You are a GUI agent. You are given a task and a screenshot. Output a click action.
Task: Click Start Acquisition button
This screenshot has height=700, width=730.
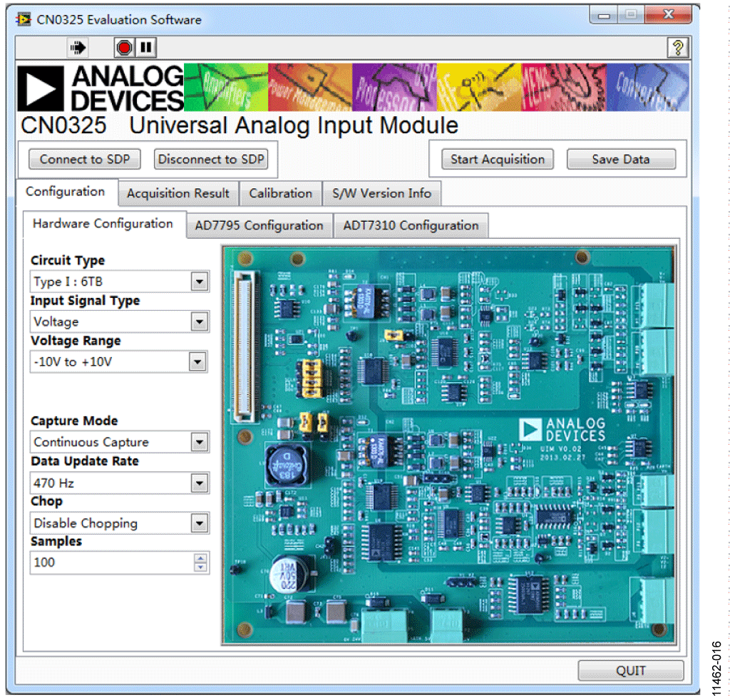497,159
